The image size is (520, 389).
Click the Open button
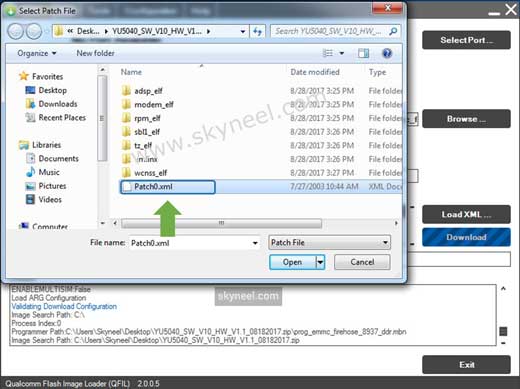click(292, 262)
